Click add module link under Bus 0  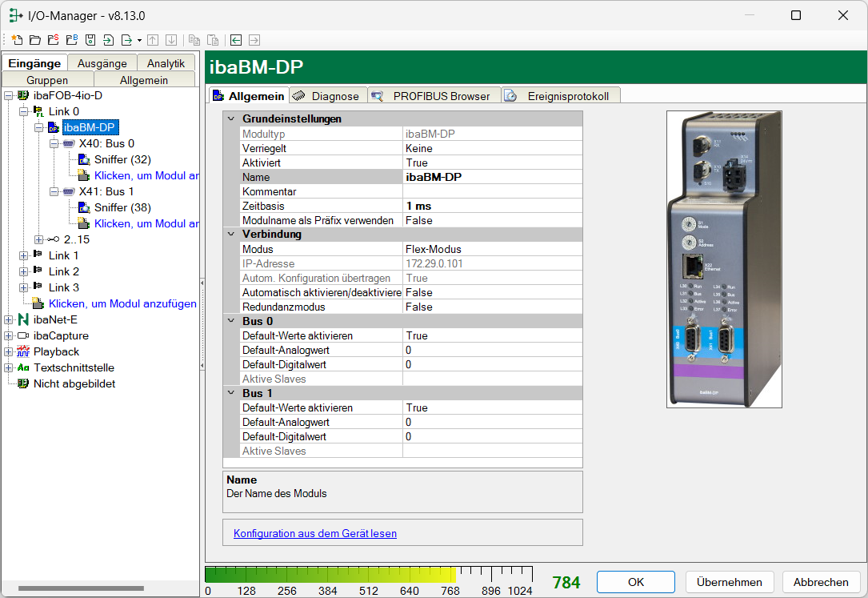[146, 175]
